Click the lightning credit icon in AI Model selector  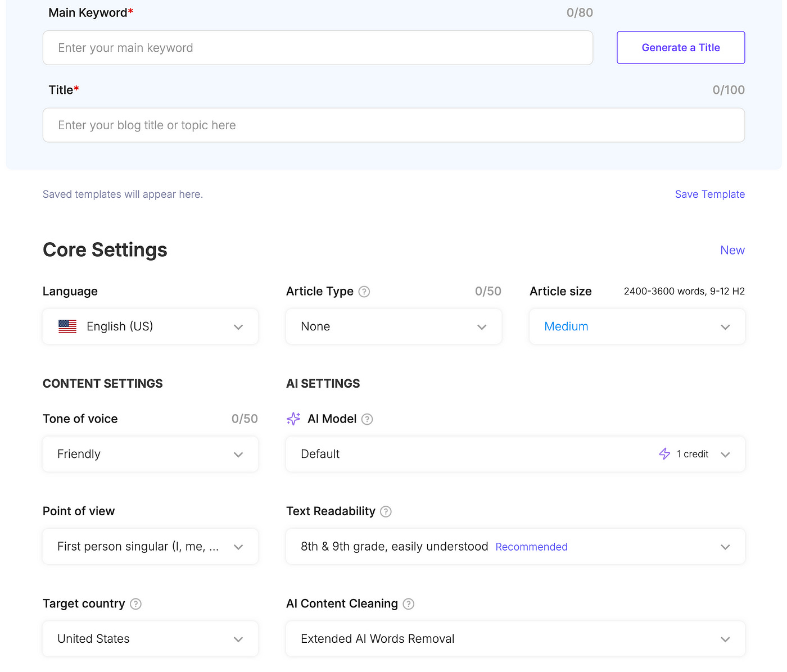[x=664, y=454]
